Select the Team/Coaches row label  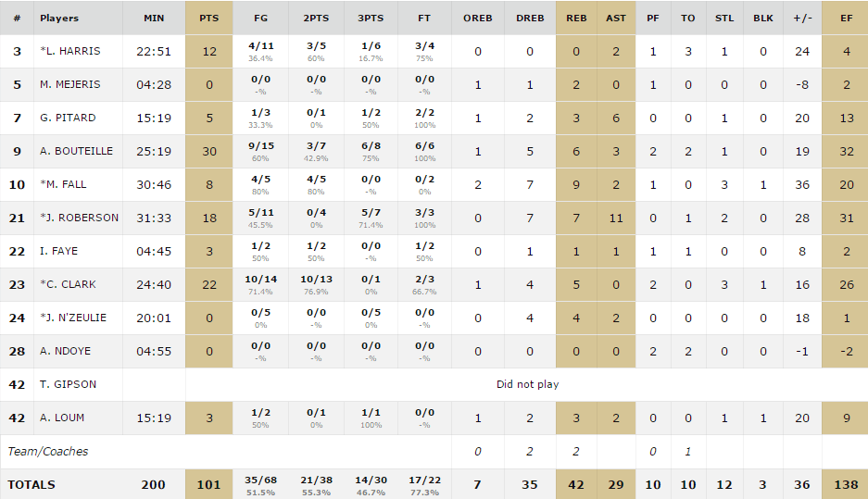coord(47,452)
